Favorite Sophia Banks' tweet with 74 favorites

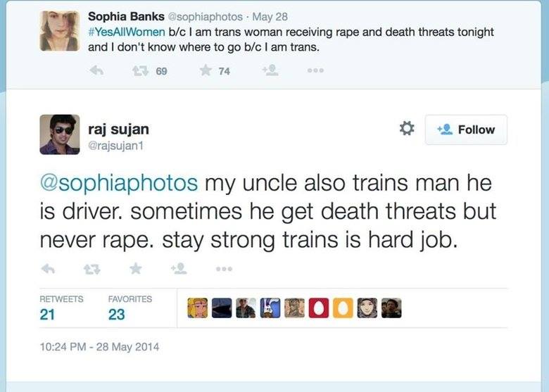point(206,71)
